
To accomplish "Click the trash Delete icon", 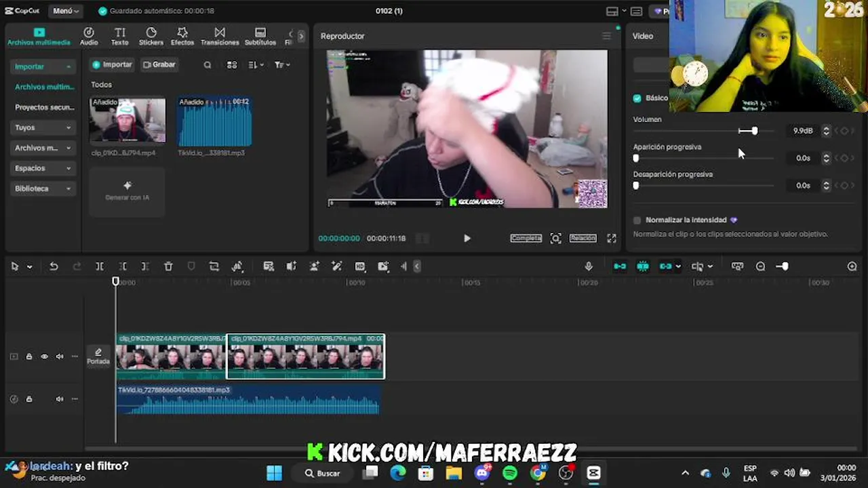I will [168, 266].
